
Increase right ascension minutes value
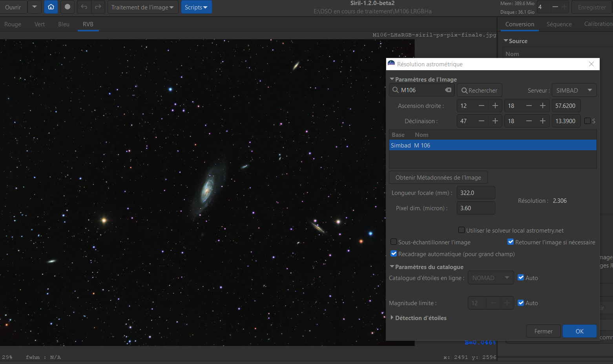click(543, 106)
